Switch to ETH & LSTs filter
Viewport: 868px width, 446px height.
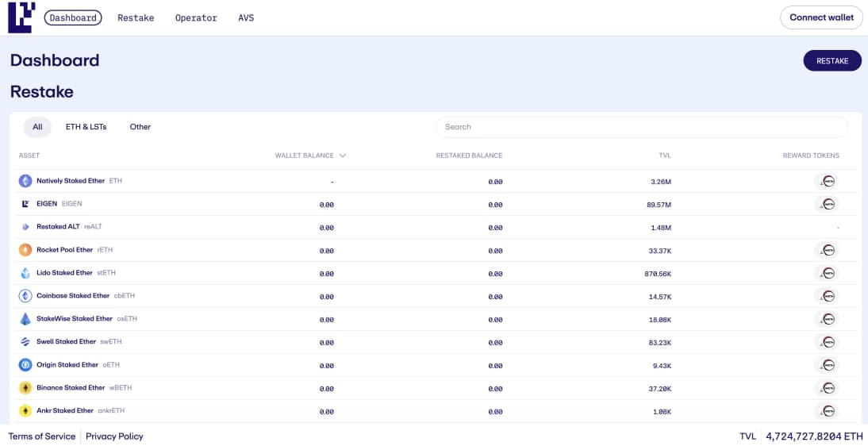click(86, 127)
